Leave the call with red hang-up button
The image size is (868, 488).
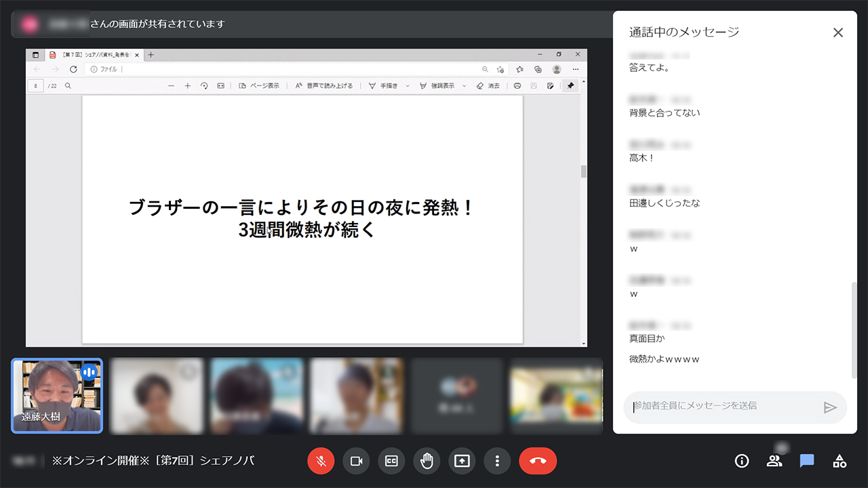pos(538,461)
